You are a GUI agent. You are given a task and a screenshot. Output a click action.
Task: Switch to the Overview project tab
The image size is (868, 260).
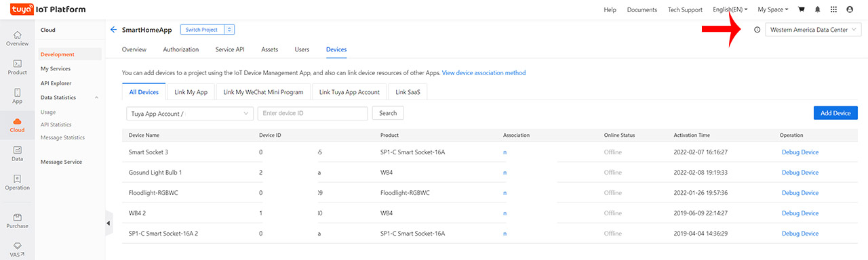(x=134, y=49)
